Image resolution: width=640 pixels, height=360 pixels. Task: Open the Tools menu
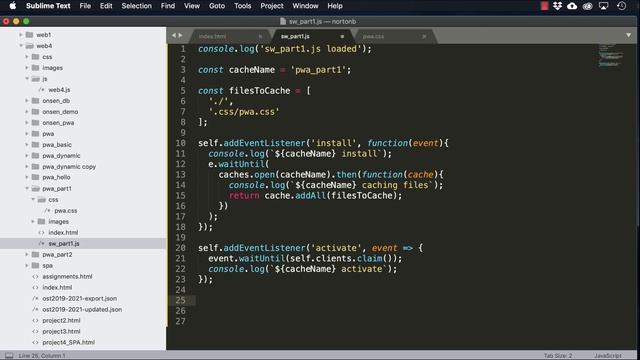[x=242, y=6]
